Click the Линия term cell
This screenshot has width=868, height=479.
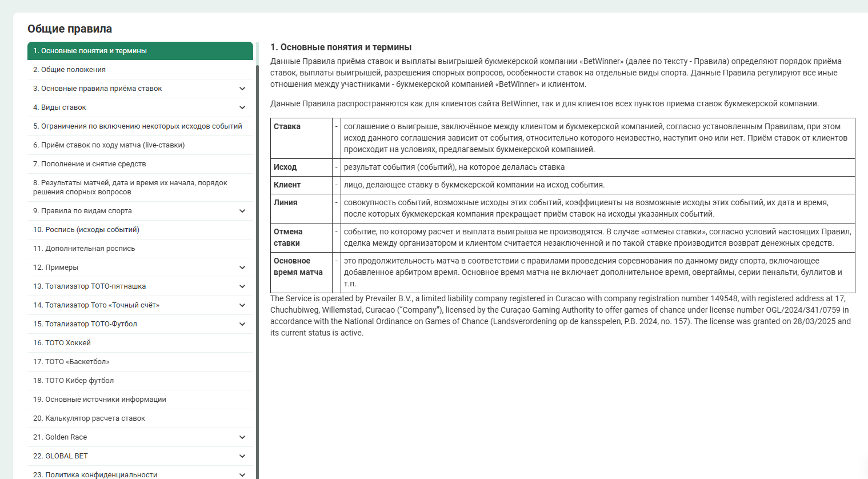[301, 209]
